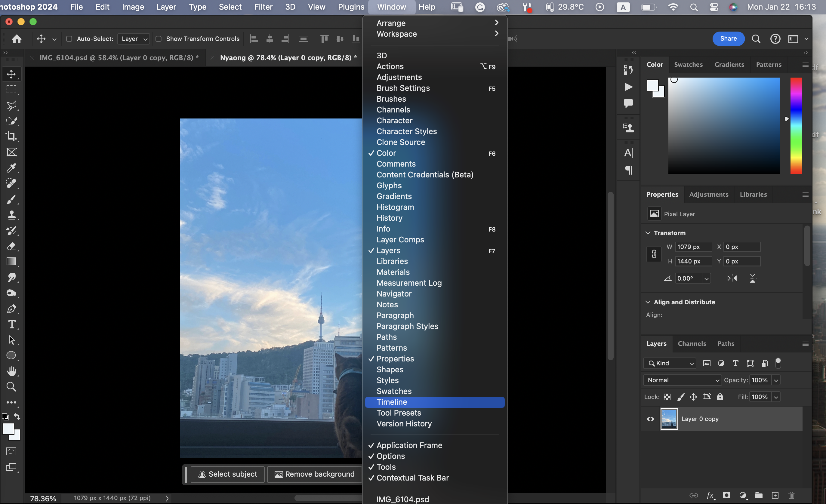The height and width of the screenshot is (504, 826).
Task: Enable Show Transform Controls checkbox
Action: [159, 39]
